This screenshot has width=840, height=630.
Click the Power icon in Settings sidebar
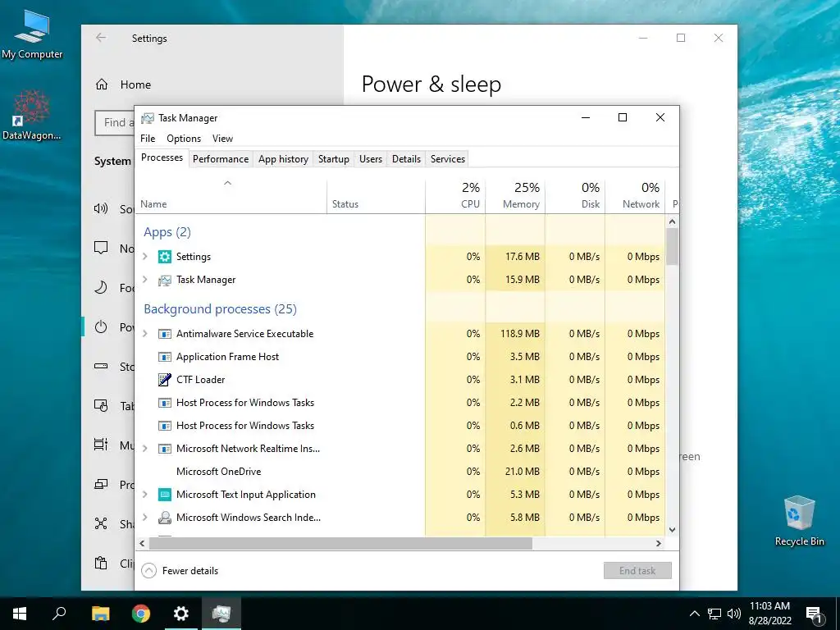101,326
